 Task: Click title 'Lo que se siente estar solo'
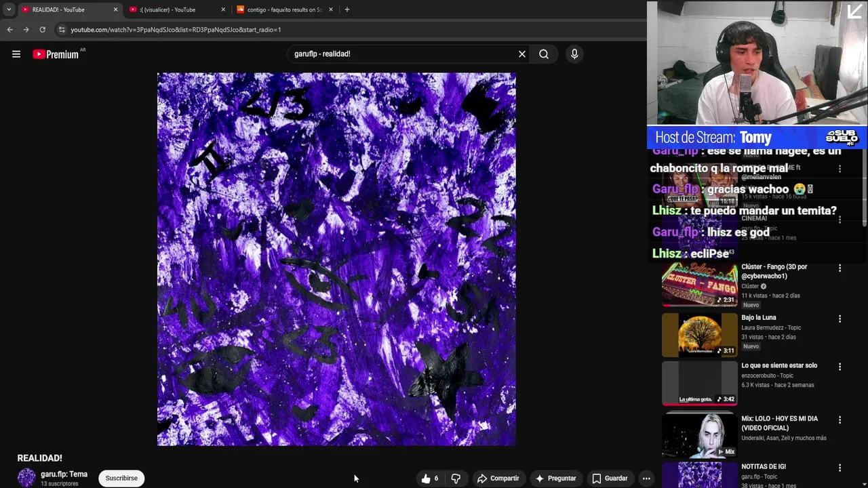pos(779,366)
